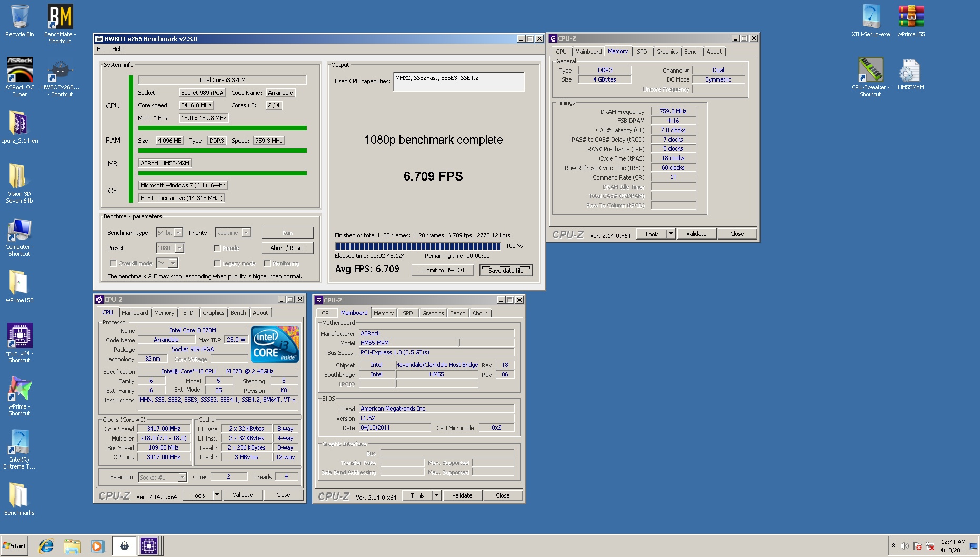Click Validate in CPU-Z Memory window
980x557 pixels.
pos(696,234)
